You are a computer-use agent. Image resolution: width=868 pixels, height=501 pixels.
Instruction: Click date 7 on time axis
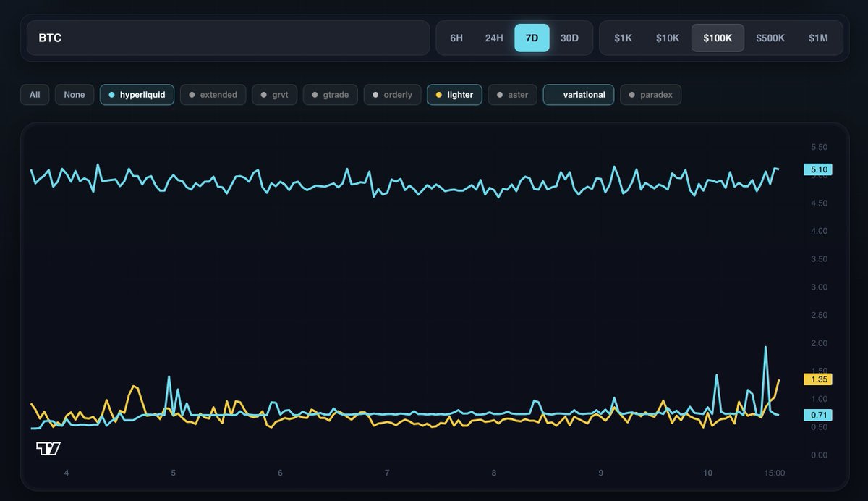coord(387,473)
